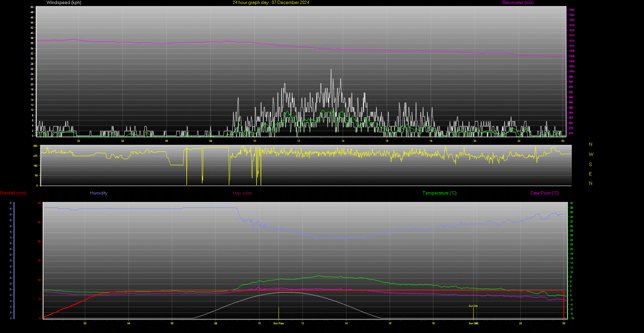The width and height of the screenshot is (644, 333).
Task: Click the '180' wind direction axis value
Action: coord(35,166)
